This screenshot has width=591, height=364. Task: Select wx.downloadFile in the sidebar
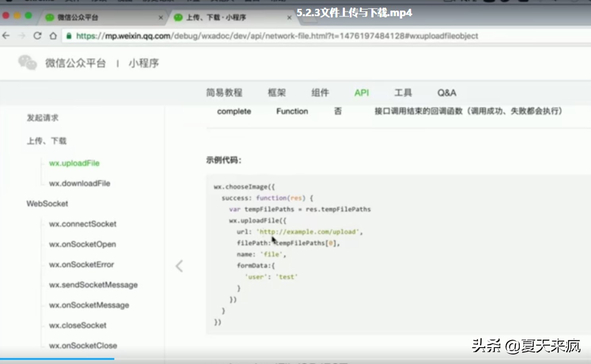[79, 184]
